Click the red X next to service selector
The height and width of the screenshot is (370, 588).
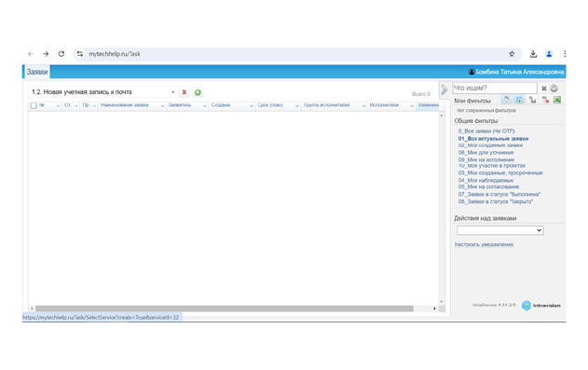pyautogui.click(x=185, y=92)
